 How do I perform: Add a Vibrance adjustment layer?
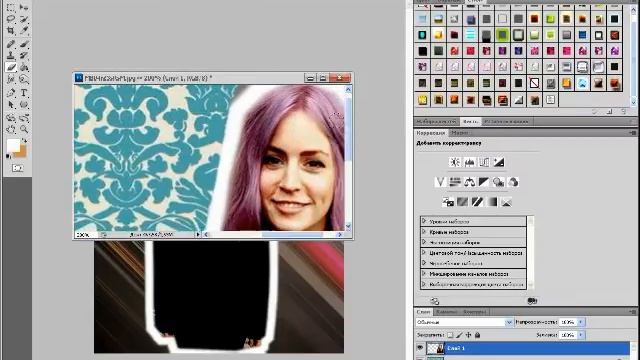pos(440,182)
